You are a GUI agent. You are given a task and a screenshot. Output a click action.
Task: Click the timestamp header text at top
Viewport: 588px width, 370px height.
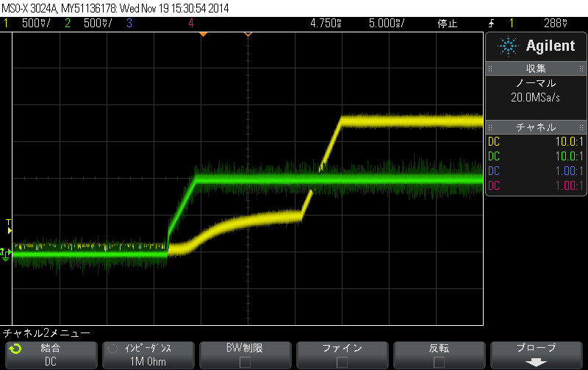pos(115,8)
